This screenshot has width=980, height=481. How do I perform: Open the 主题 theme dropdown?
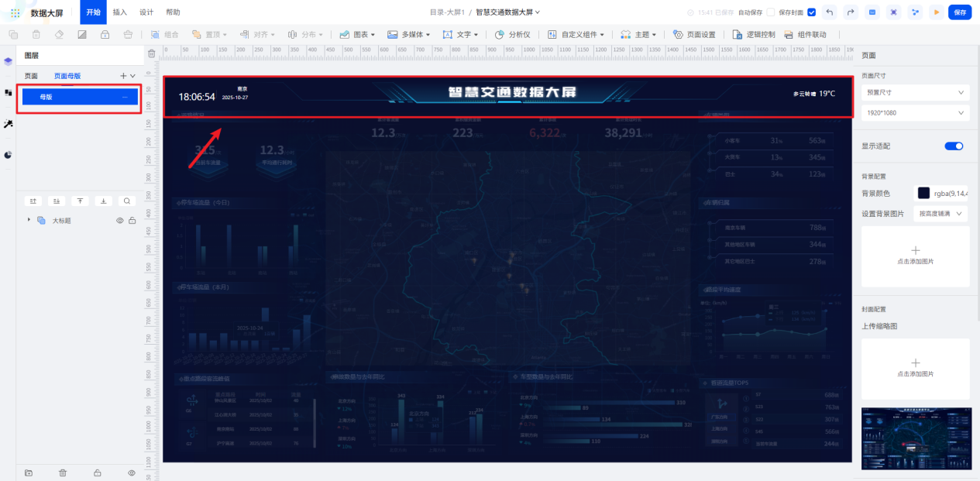[638, 35]
